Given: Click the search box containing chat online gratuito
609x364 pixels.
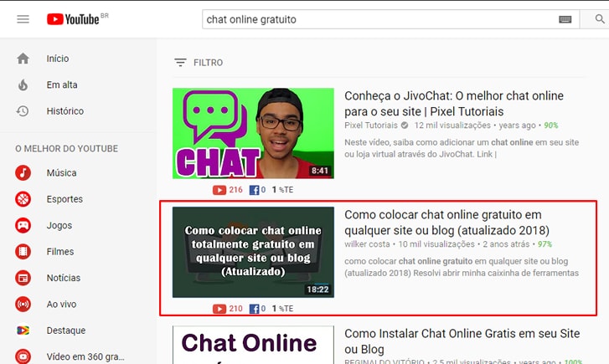Looking at the screenshot, I should [390, 19].
